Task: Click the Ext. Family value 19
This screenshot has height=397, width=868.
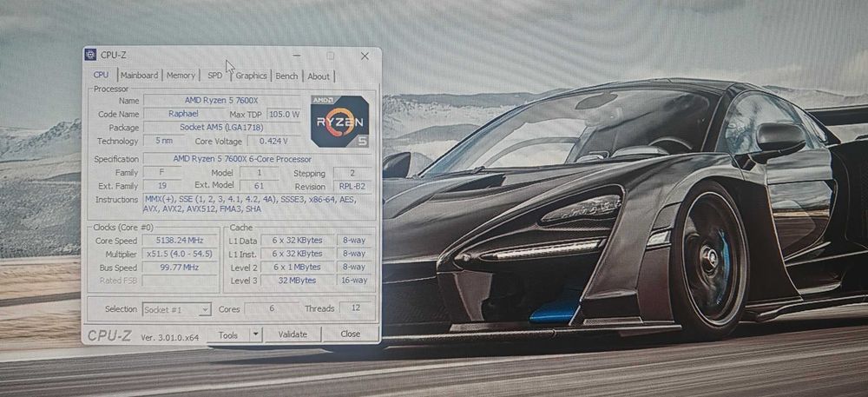Action: coord(162,186)
